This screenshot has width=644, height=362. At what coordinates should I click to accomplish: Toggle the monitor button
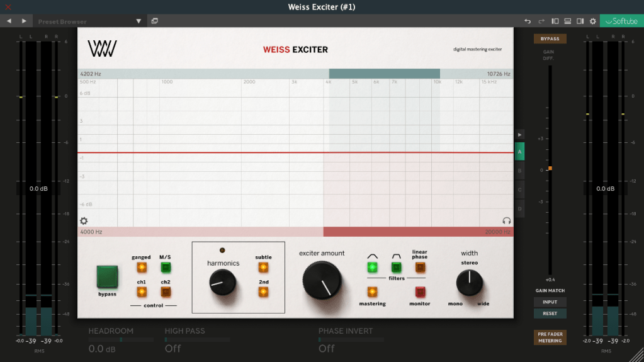coord(420,292)
